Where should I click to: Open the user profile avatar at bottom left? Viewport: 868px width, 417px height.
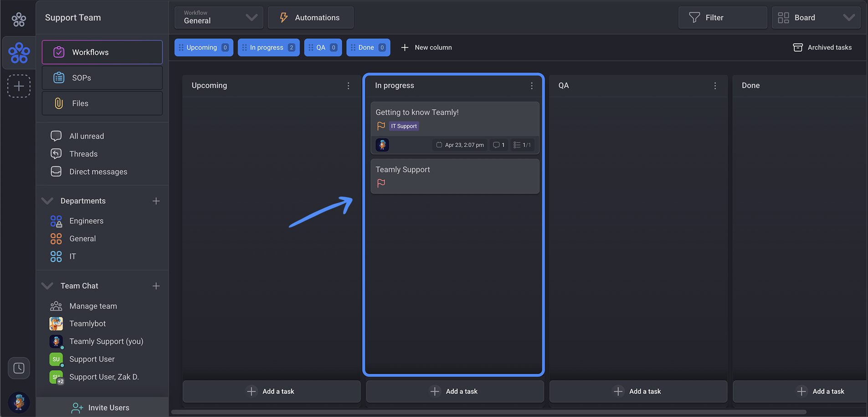(19, 402)
